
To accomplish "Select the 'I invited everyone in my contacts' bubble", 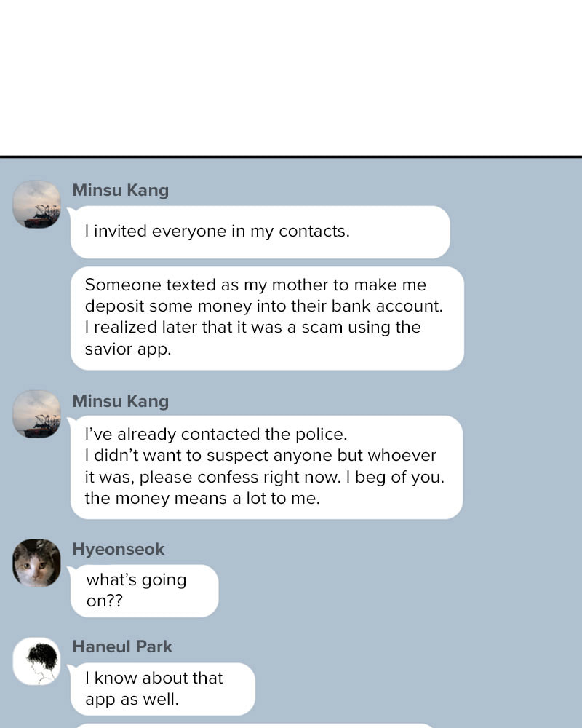I will (x=260, y=232).
